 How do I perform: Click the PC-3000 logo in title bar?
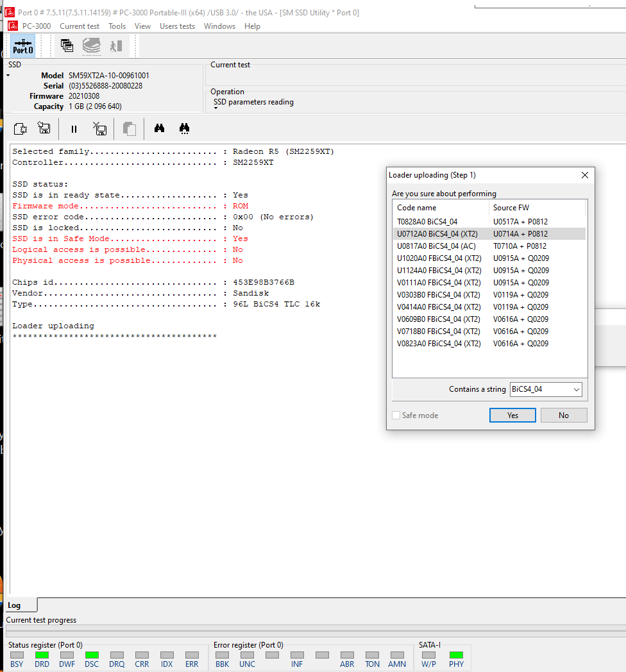(10, 12)
